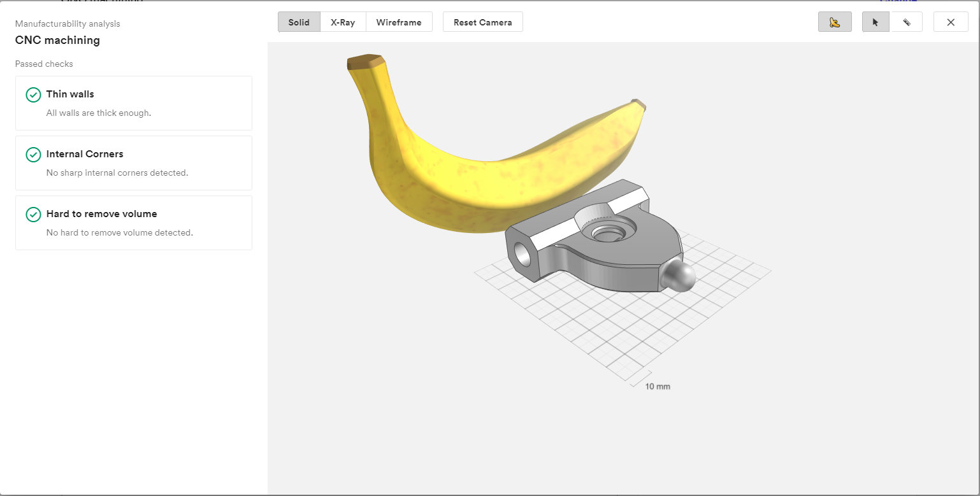980x496 pixels.
Task: Expand the Internal Corners result
Action: click(x=134, y=163)
